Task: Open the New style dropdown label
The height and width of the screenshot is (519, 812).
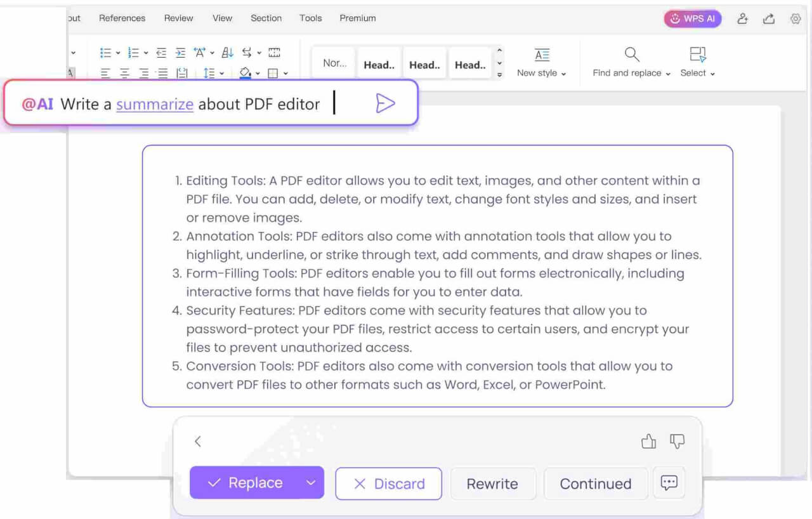Action: pyautogui.click(x=542, y=73)
